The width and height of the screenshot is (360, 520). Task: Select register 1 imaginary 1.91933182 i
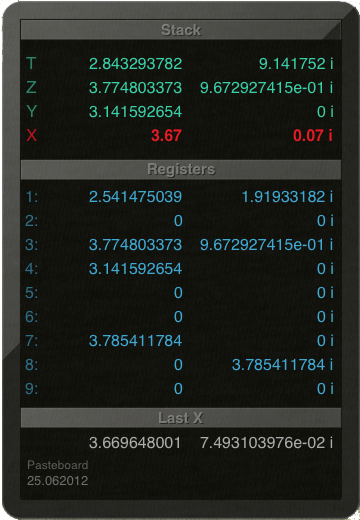coord(287,197)
